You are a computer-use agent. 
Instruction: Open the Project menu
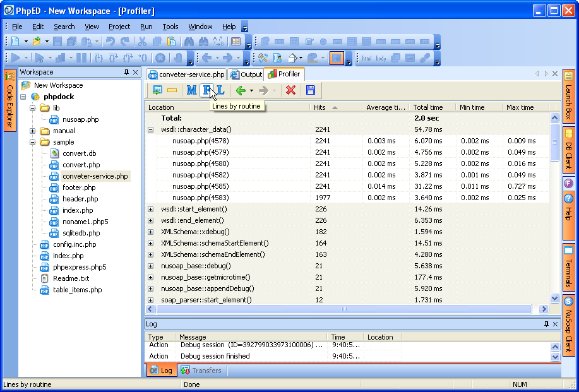coord(119,27)
